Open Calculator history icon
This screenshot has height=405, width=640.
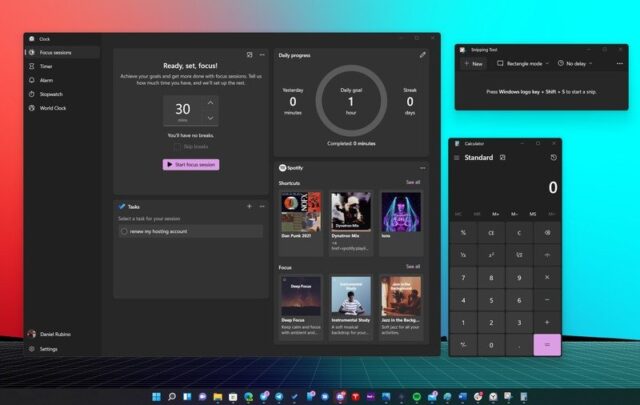[x=553, y=158]
